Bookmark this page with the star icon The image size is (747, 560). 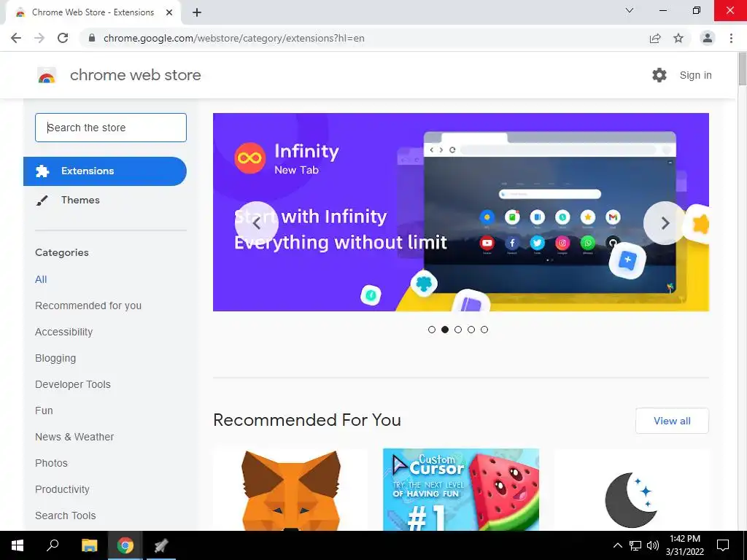click(678, 38)
